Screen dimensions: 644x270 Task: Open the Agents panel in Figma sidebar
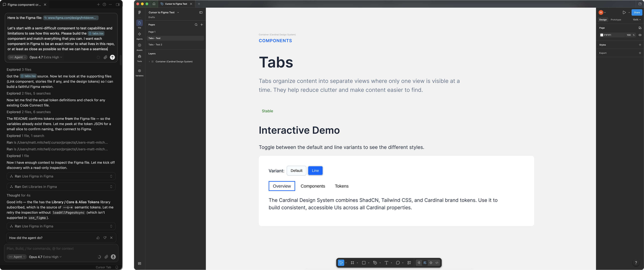coord(140,36)
